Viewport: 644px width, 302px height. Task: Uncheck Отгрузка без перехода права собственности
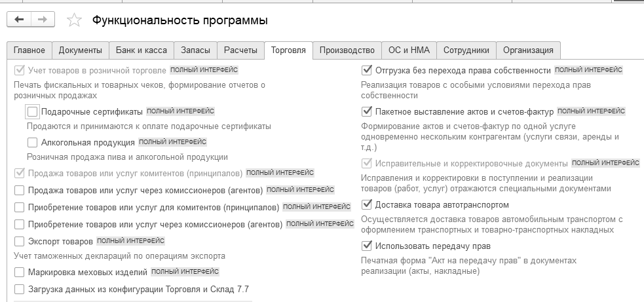[367, 71]
